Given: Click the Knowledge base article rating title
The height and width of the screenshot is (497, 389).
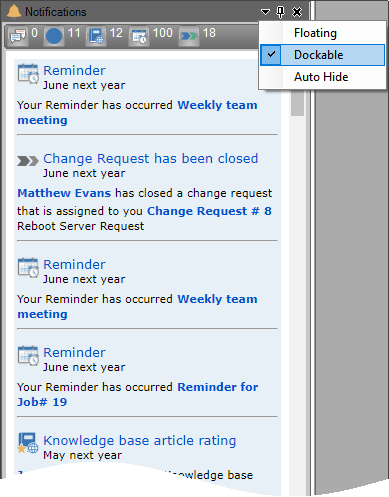Looking at the screenshot, I should click(140, 440).
